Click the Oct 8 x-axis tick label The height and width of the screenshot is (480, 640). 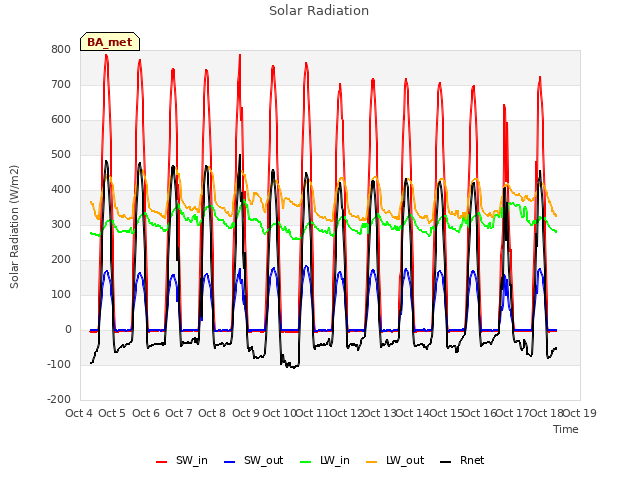212,413
